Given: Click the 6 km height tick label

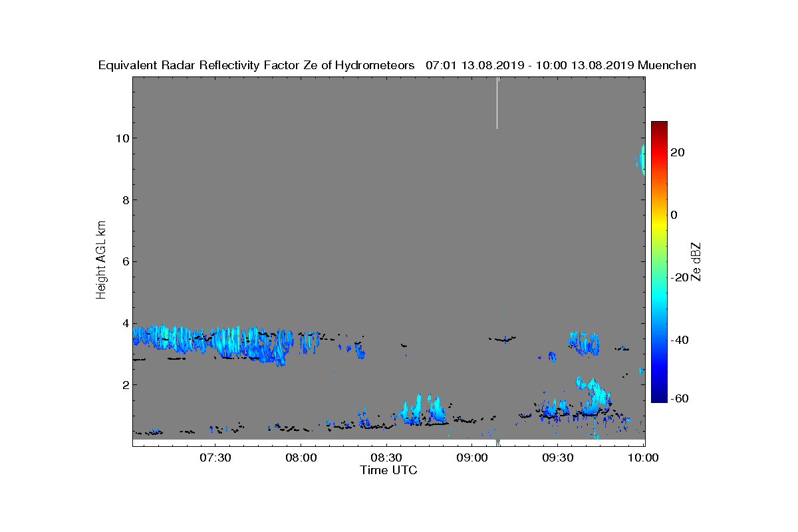Looking at the screenshot, I should click(124, 261).
